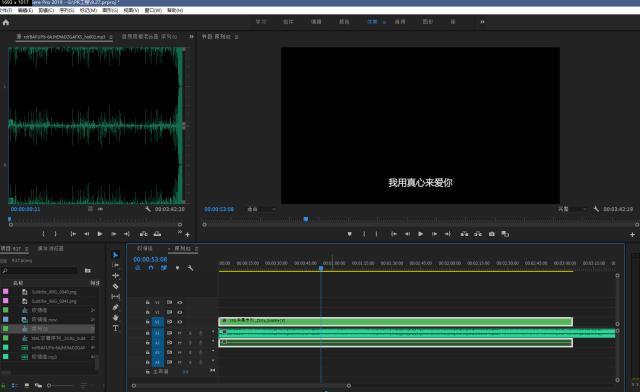
Task: Open playback resolution dropdown in Program Monitor
Action: (572, 209)
